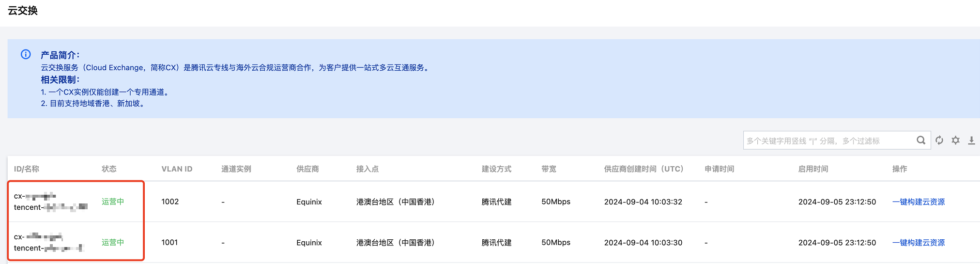Viewport: 980px width, 264px height.
Task: Focus the keyword search input field
Action: click(828, 140)
